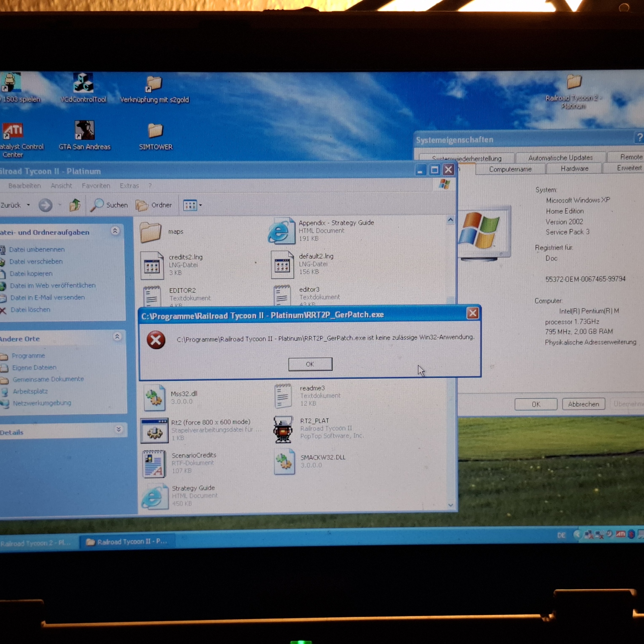644x644 pixels.
Task: Select the default2.lng file icon
Action: (282, 264)
